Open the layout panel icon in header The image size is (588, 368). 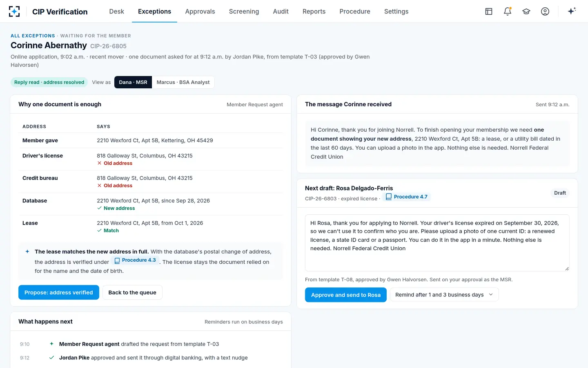[489, 11]
